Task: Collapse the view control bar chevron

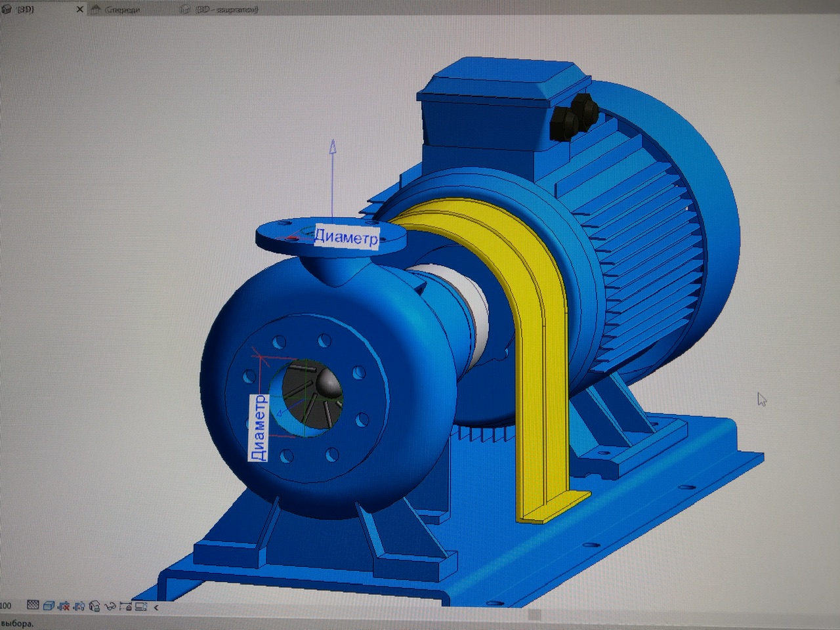Action: pos(156,608)
